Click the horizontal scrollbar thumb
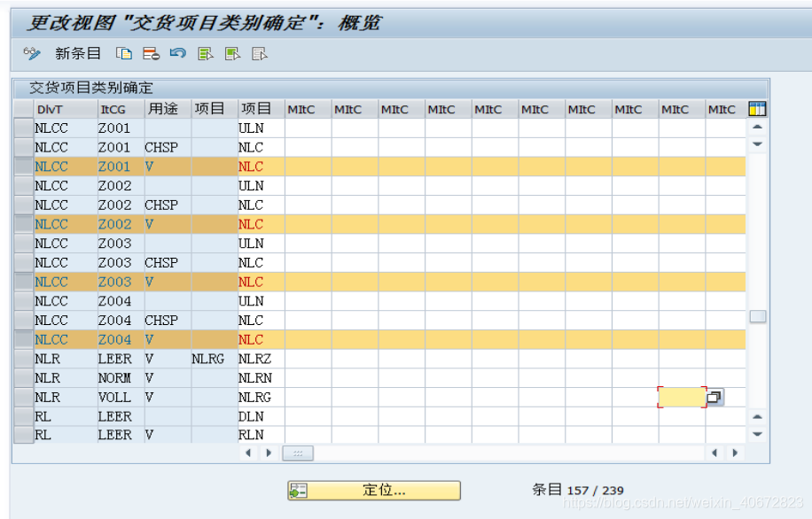The width and height of the screenshot is (812, 519). click(298, 453)
